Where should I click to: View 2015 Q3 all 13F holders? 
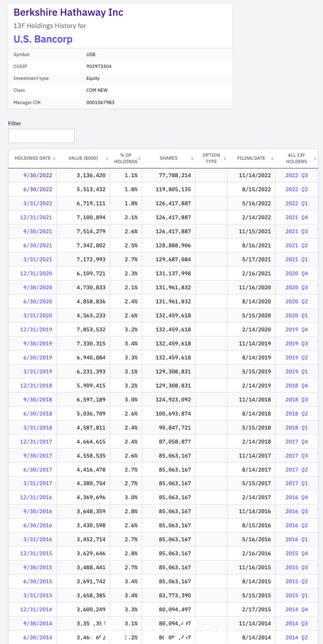(x=296, y=567)
